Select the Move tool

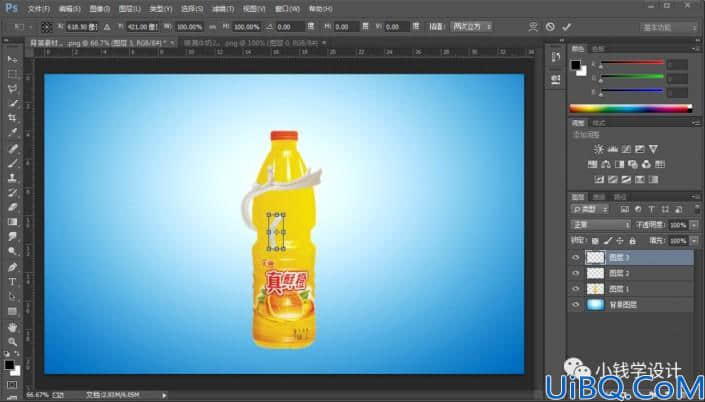(12, 59)
